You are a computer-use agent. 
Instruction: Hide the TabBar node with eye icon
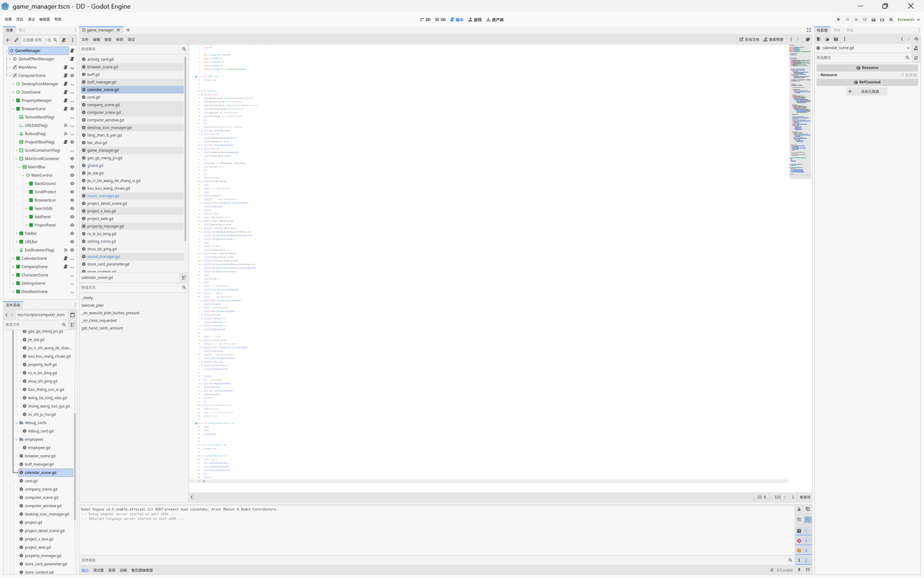coord(71,233)
